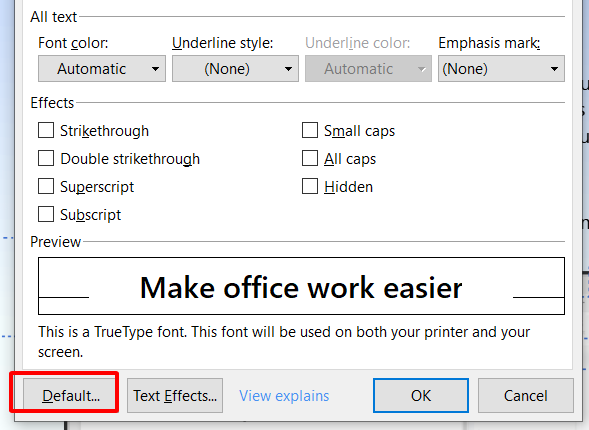This screenshot has height=430, width=589.
Task: Enable the Strikethrough checkbox
Action: (46, 131)
